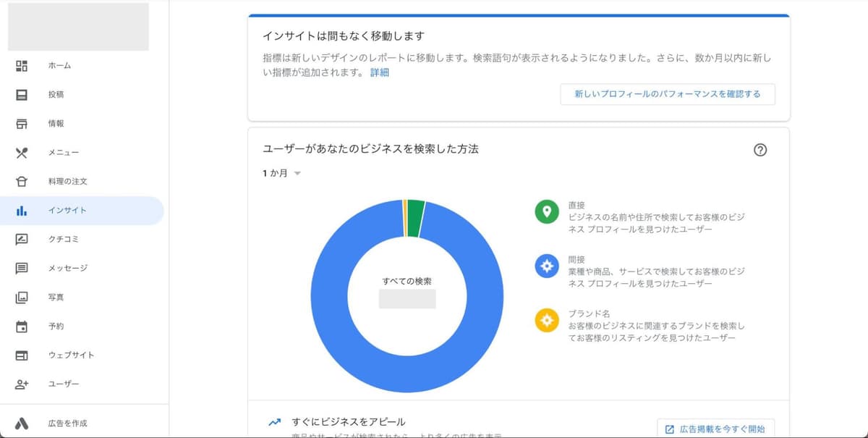This screenshot has height=438, width=868.
Task: Expand the 1か月 period dropdown
Action: [282, 174]
